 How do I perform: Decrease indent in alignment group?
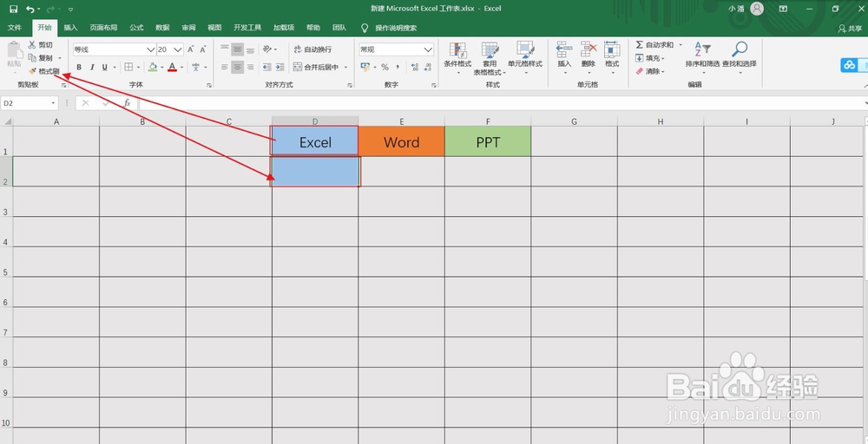point(267,67)
